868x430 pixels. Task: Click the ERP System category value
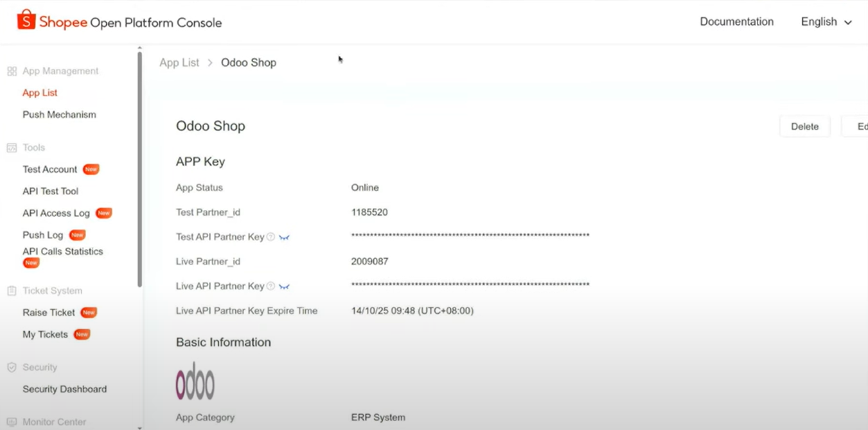378,418
